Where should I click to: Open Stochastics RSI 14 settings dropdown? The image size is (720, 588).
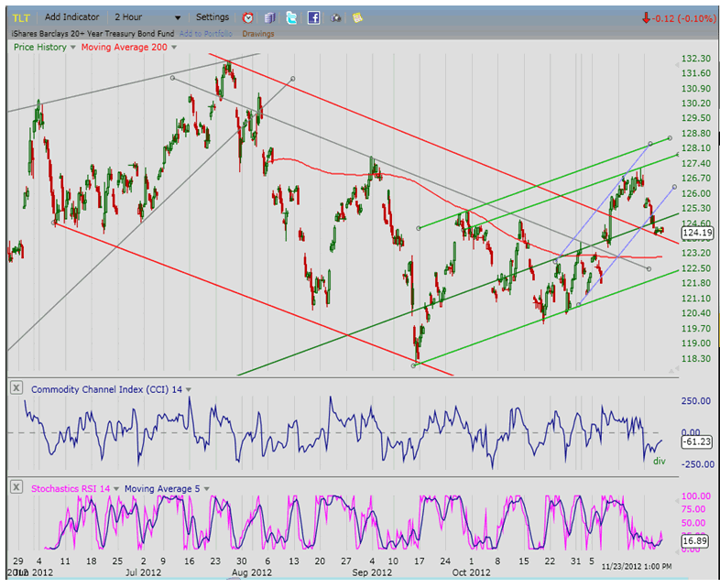(x=115, y=488)
